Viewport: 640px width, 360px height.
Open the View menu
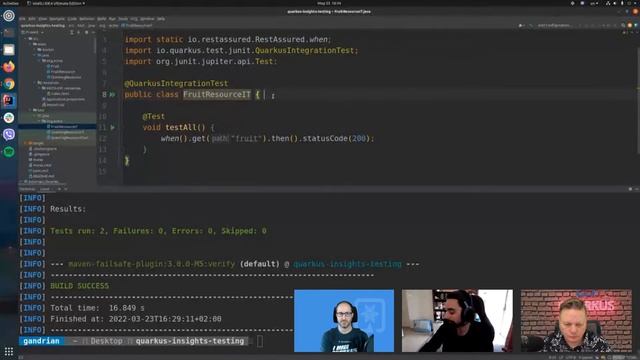pos(42,19)
